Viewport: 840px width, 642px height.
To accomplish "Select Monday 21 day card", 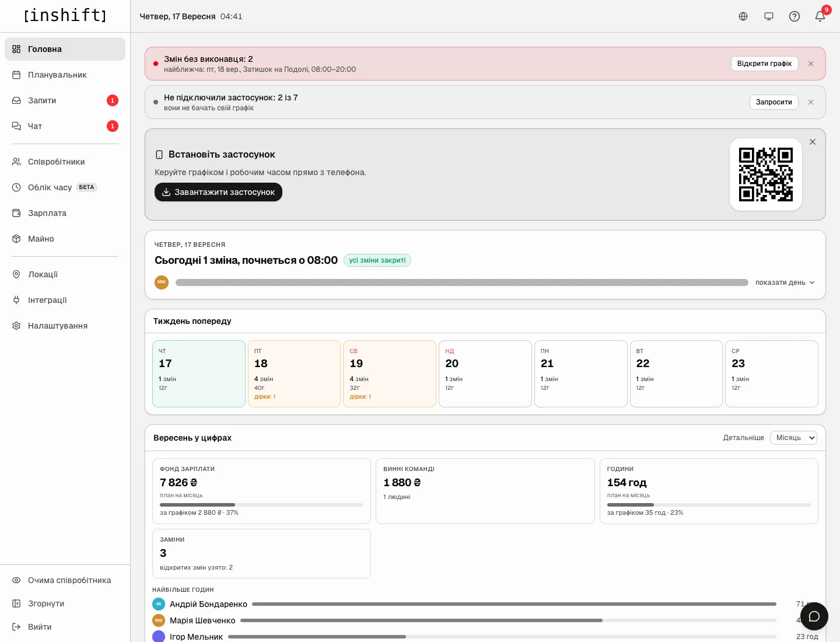I will 581,374.
